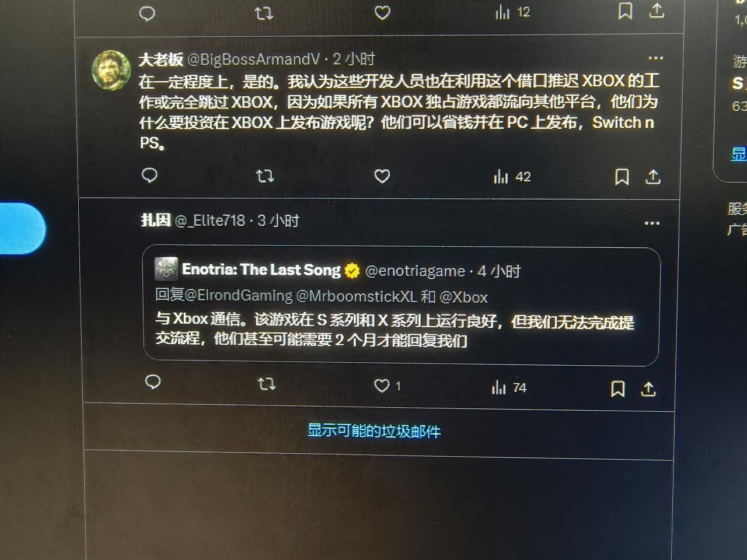The width and height of the screenshot is (747, 560).
Task: Open quoted Enotria: The Last Song tweet
Action: click(402, 307)
